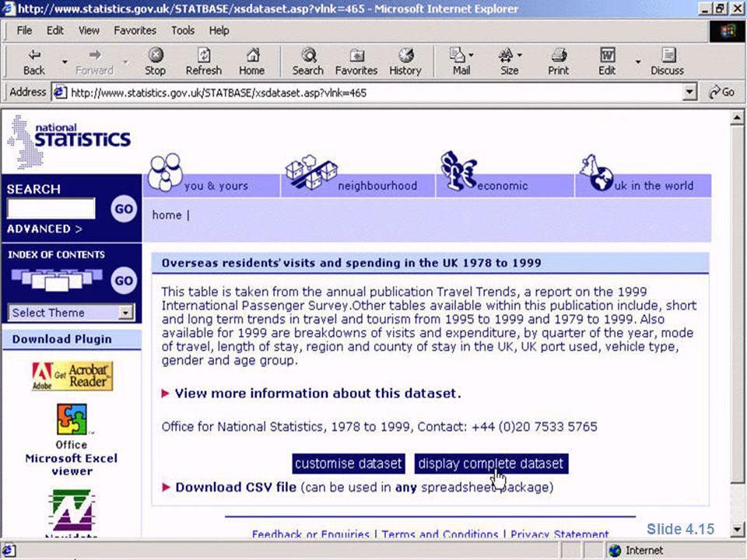Go back using the Back toolbar button
Image resolution: width=747 pixels, height=560 pixels.
[x=33, y=62]
